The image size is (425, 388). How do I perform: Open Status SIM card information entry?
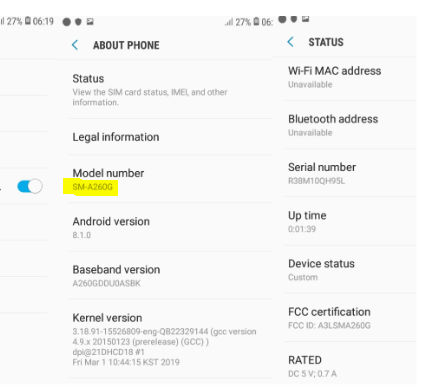170,90
